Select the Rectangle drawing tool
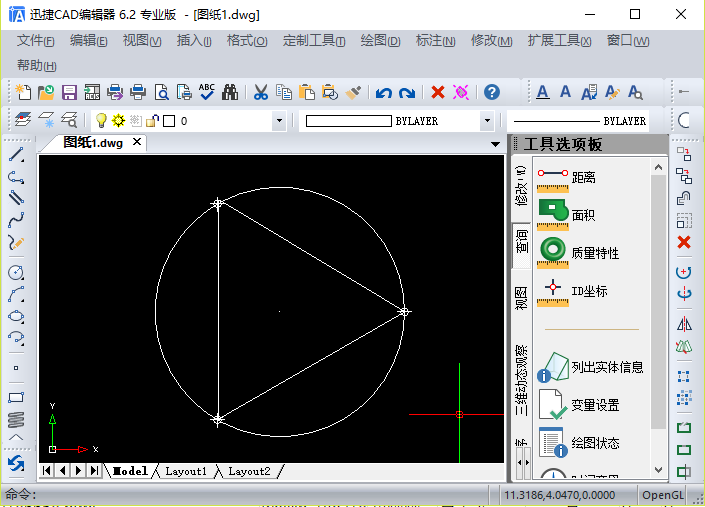The image size is (705, 507). (16, 397)
